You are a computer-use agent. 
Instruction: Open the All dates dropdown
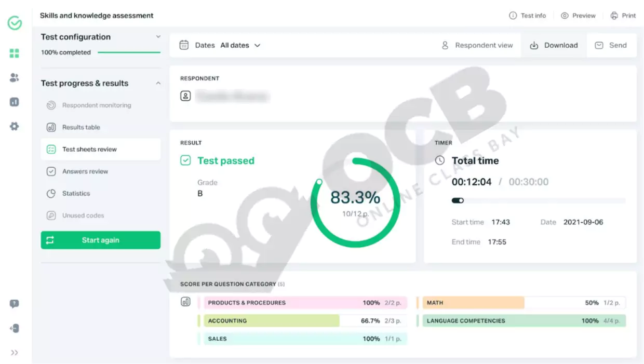coord(240,45)
